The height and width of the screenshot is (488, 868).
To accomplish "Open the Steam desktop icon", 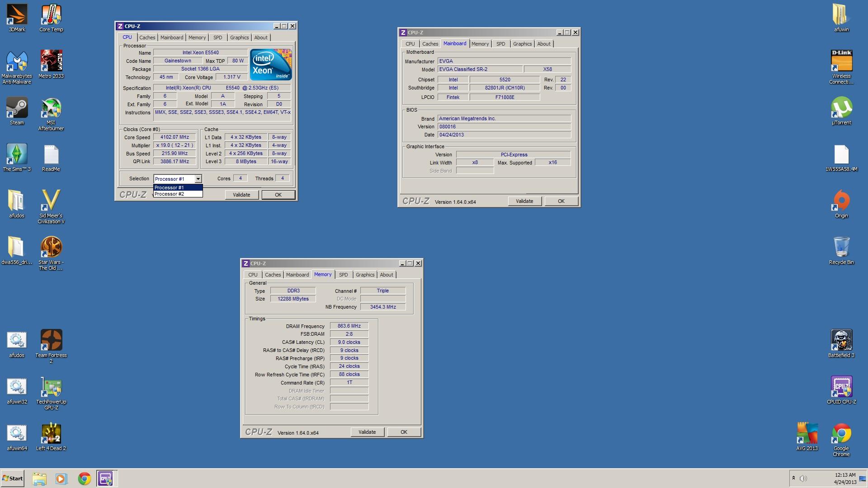I will pos(17,111).
